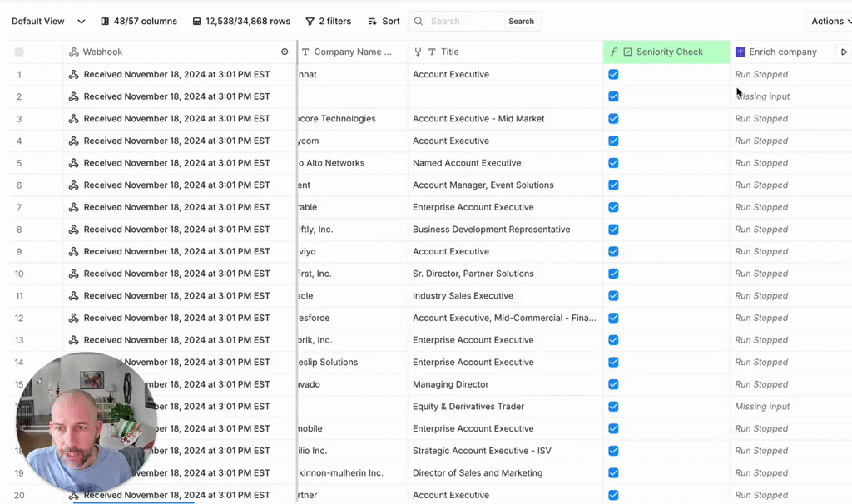852x504 pixels.
Task: Click the Webhook column header icon
Action: point(74,52)
